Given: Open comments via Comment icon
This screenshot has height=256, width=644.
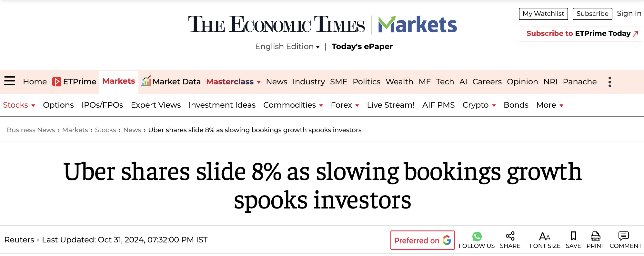Looking at the screenshot, I should pos(624,236).
